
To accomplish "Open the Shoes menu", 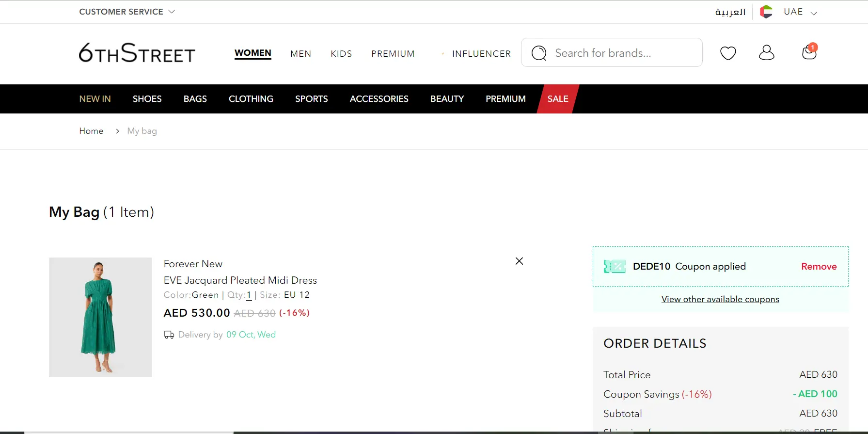I will 147,99.
